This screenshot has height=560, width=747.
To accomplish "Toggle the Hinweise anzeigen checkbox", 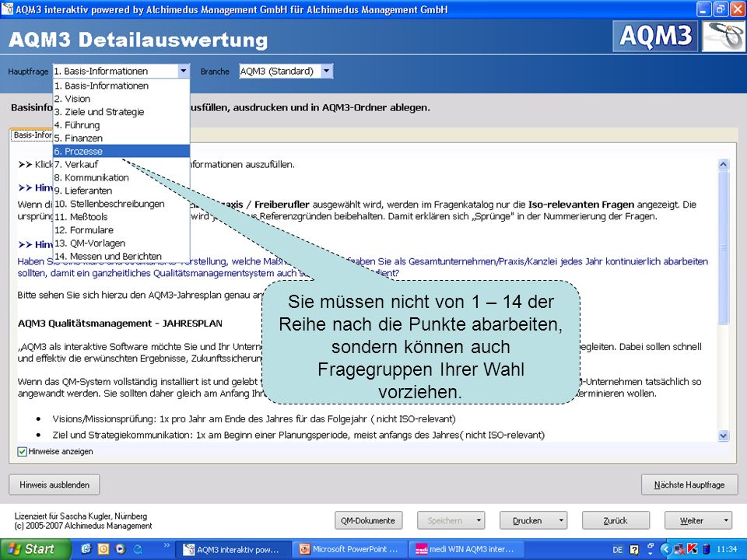I will tap(22, 451).
